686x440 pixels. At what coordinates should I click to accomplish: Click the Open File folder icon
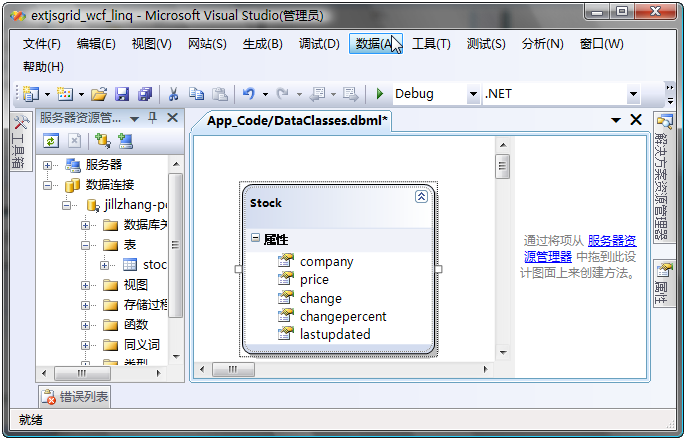[99, 94]
